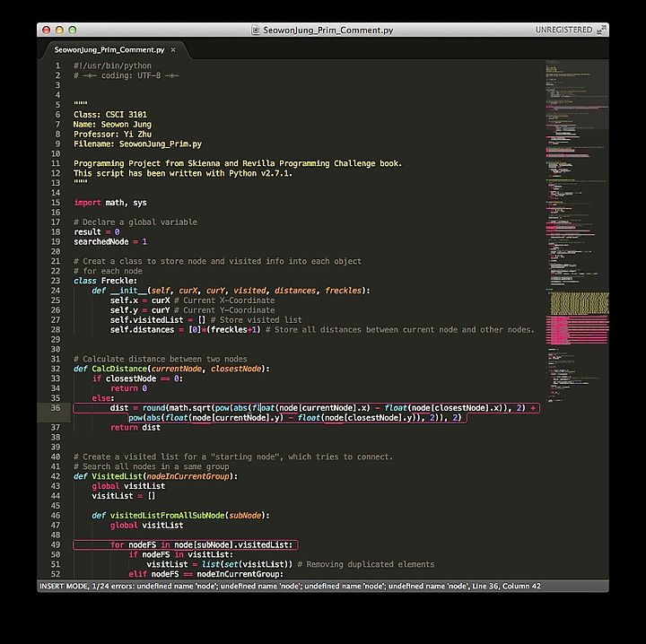
Task: Click the UNREGISTERED label in title bar
Action: coord(563,30)
